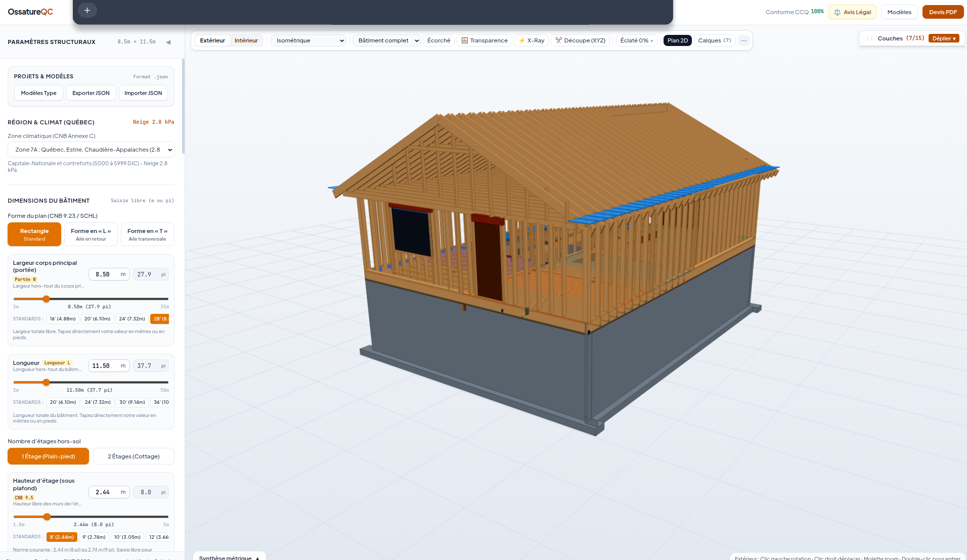The image size is (967, 560).
Task: Open the Zone climatique select box
Action: pos(91,150)
